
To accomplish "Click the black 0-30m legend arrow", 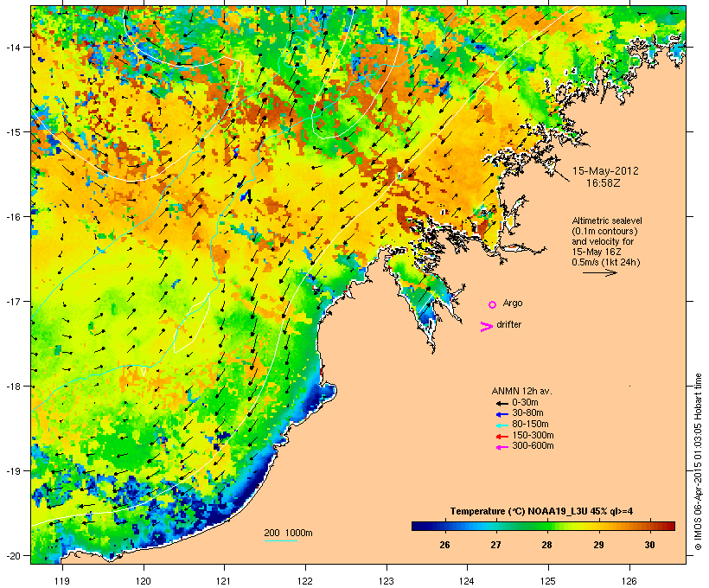I will 501,403.
